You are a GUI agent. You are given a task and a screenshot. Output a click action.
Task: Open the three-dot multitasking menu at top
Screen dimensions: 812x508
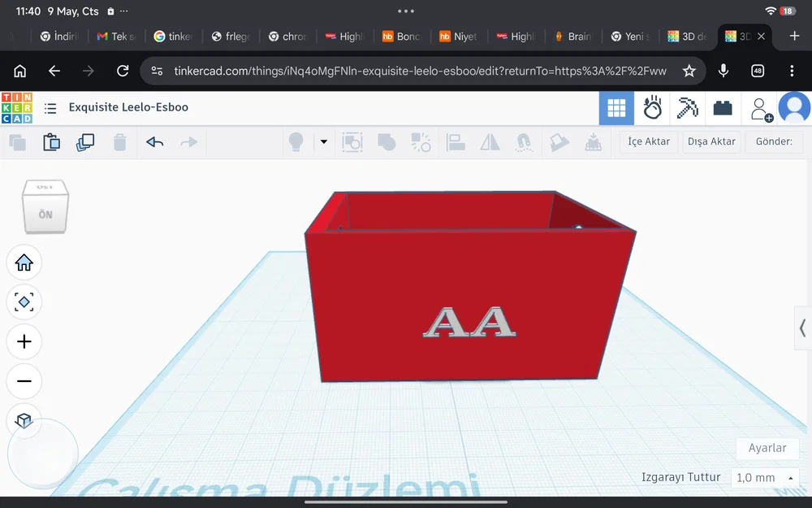coord(406,11)
